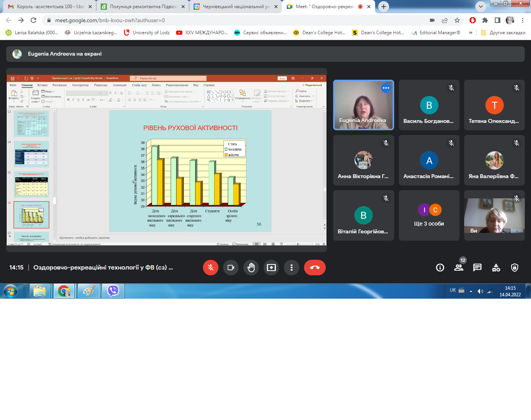Click your own video tile 'Ви'
531x420 pixels.
[x=494, y=215]
